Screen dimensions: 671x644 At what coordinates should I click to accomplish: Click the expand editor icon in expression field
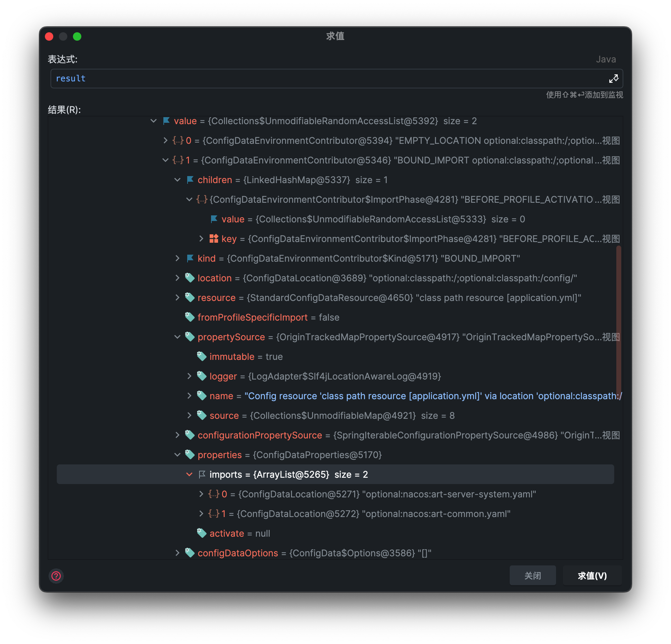tap(614, 79)
